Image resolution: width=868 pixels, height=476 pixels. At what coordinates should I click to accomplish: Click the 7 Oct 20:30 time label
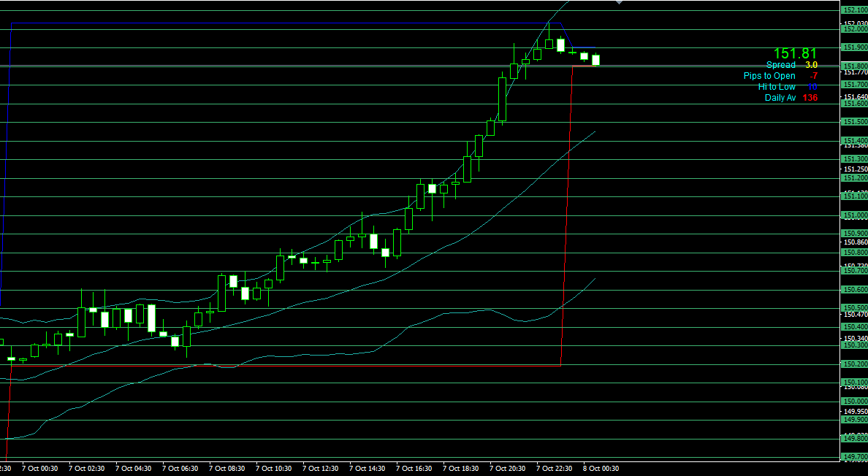pyautogui.click(x=507, y=469)
